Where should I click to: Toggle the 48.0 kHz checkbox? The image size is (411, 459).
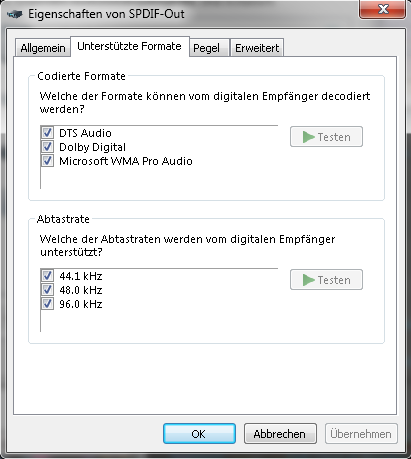[x=47, y=290]
